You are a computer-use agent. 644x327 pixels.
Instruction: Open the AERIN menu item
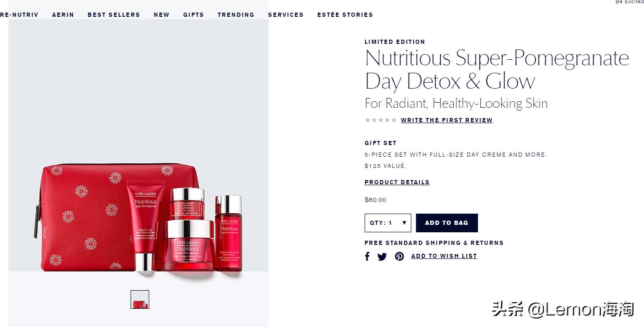[x=63, y=15]
